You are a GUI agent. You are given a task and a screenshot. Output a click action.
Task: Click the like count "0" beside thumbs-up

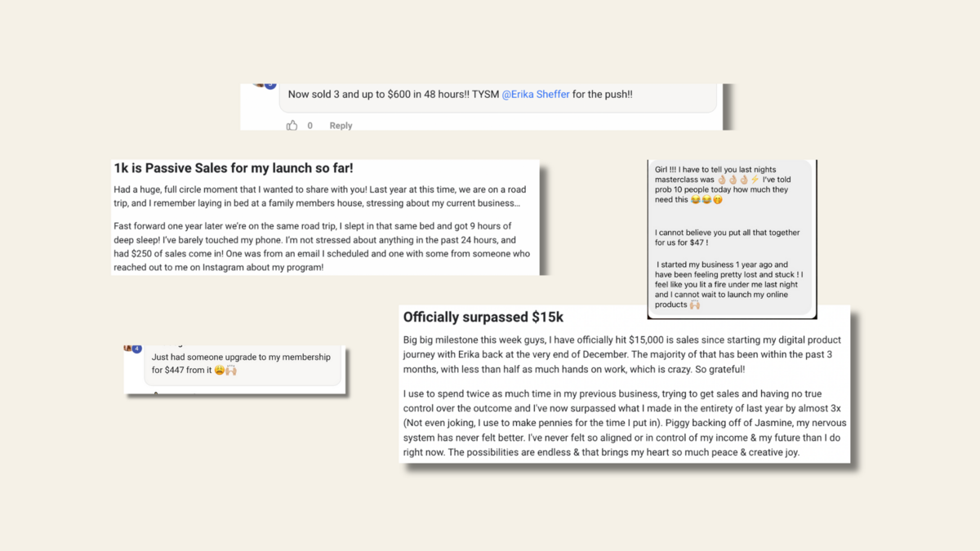click(x=310, y=126)
